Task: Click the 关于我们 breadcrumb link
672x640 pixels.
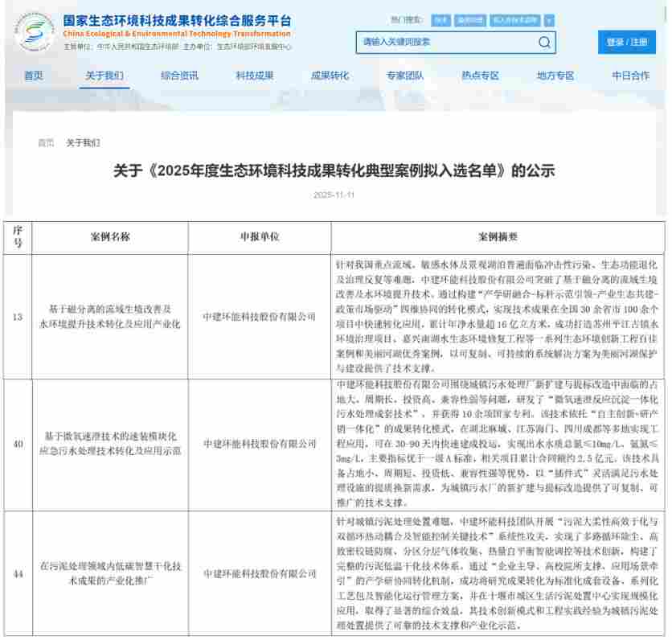Action: click(83, 143)
